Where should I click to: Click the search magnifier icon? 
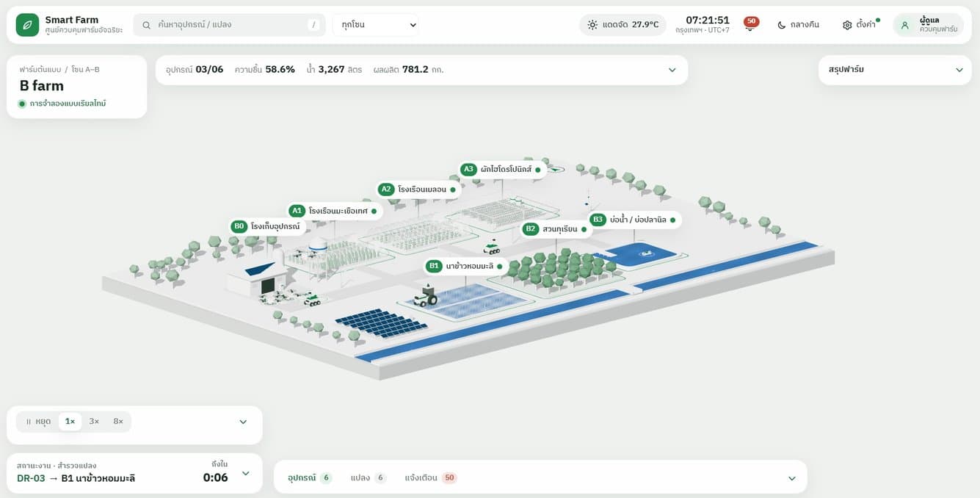[x=146, y=25]
